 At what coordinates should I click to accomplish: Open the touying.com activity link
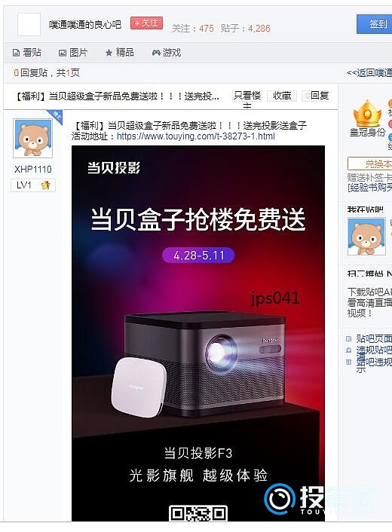click(x=196, y=136)
